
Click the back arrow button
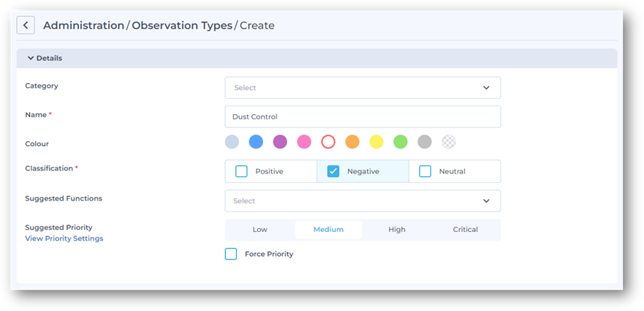click(x=26, y=25)
